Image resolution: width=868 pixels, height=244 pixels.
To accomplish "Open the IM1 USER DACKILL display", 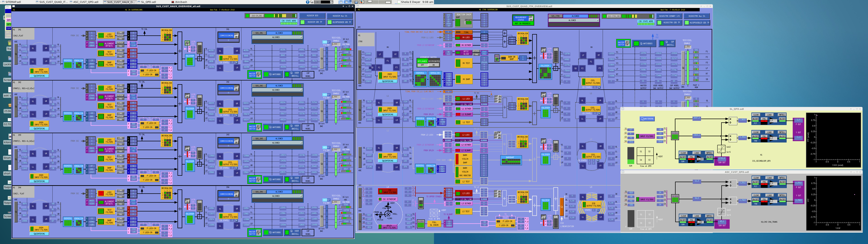I will tap(292, 75).
